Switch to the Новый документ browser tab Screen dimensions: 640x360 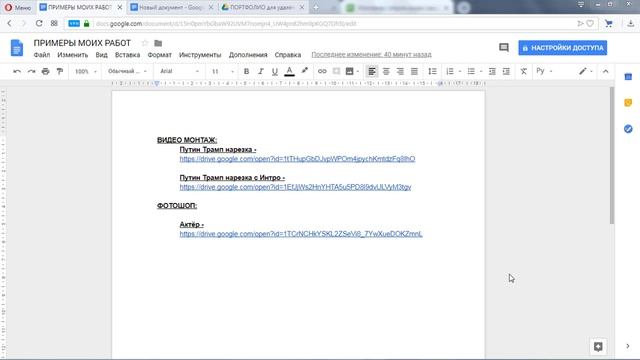172,7
